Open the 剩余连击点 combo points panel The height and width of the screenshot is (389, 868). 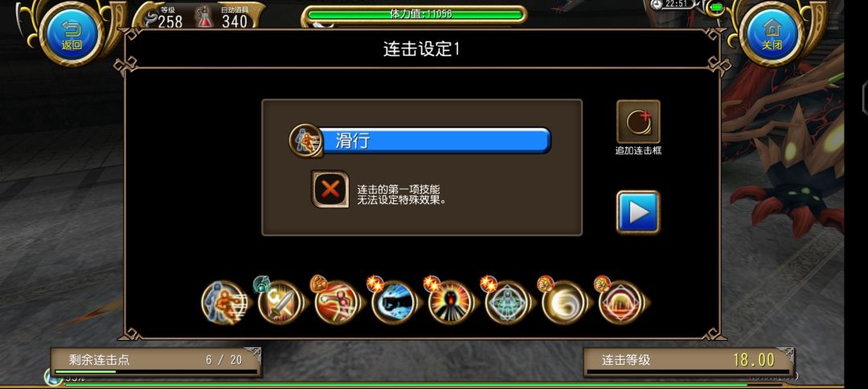[x=156, y=361]
